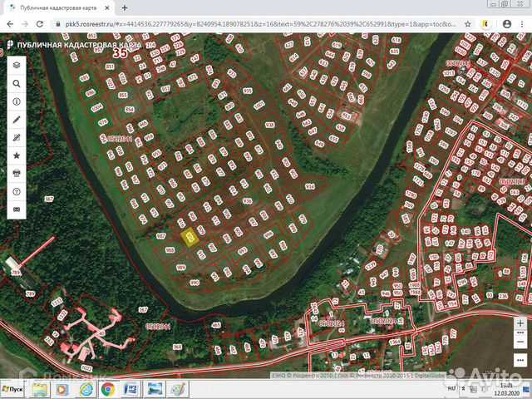Click the search magnifier tool
The width and height of the screenshot is (532, 399).
tap(17, 83)
